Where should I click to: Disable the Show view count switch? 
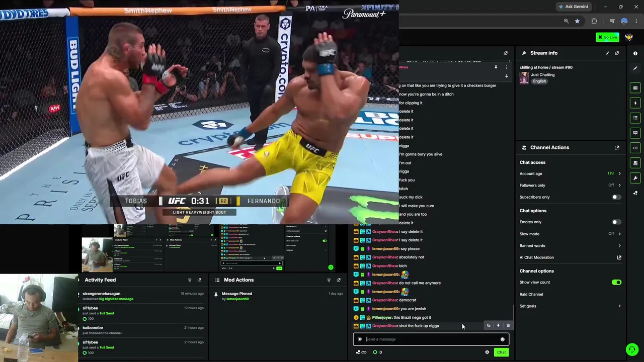tap(616, 283)
